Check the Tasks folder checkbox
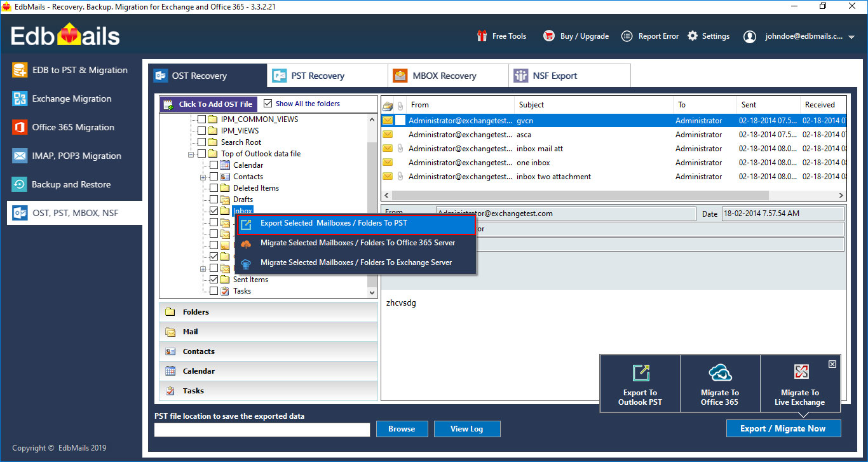Screen dimensions: 868x462 tap(214, 291)
